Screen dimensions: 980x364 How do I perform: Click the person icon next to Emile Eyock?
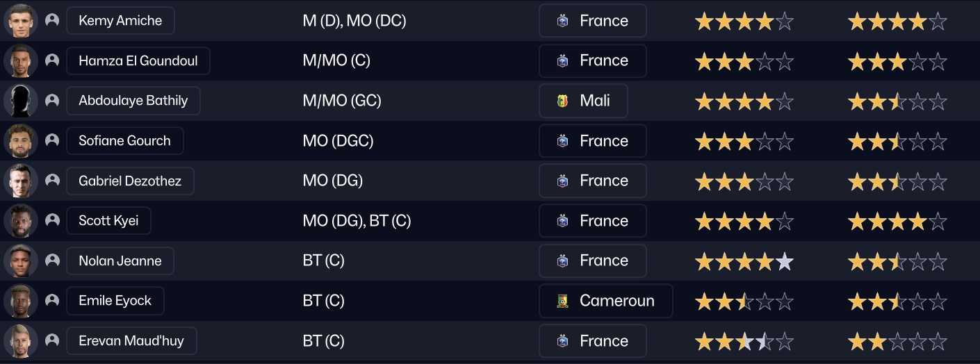point(52,300)
